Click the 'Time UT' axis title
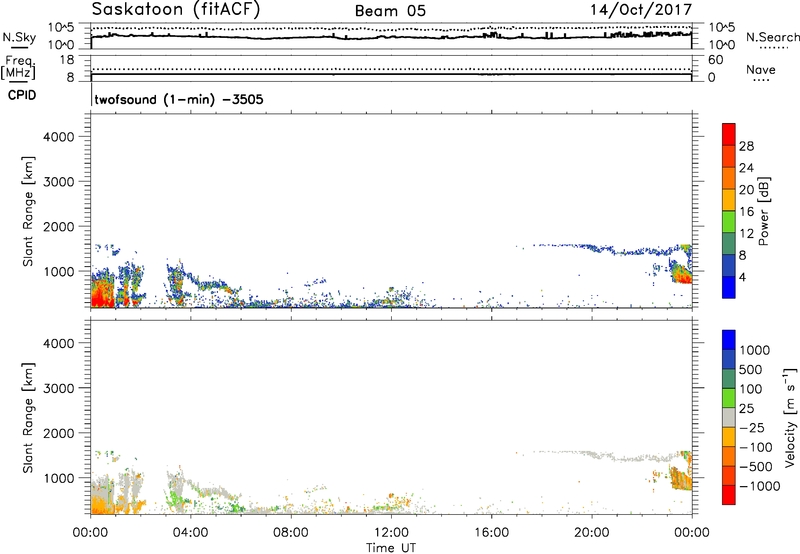The image size is (800, 554). pos(391,548)
